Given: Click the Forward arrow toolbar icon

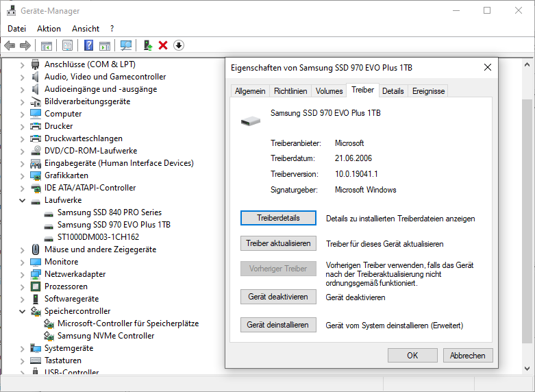Looking at the screenshot, I should point(25,45).
